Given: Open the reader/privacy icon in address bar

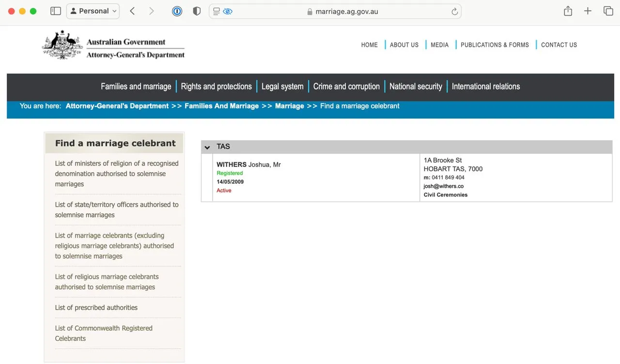Looking at the screenshot, I should point(223,11).
